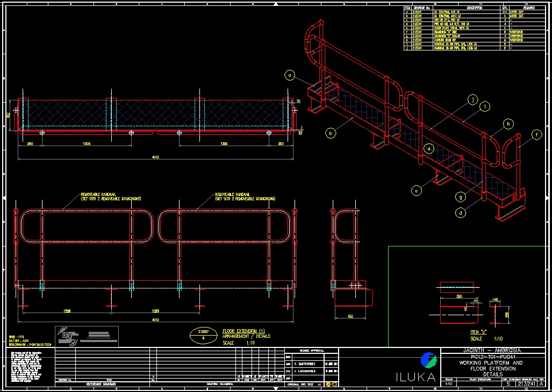
Task: Click the 'REFERENCE DRAWINGS' section label
Action: (x=102, y=384)
